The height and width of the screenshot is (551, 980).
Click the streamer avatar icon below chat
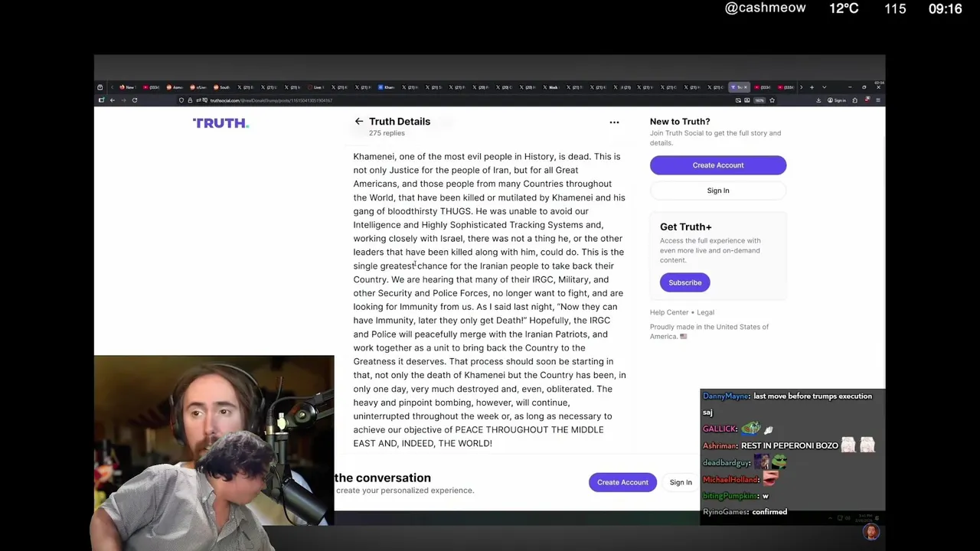pyautogui.click(x=871, y=532)
